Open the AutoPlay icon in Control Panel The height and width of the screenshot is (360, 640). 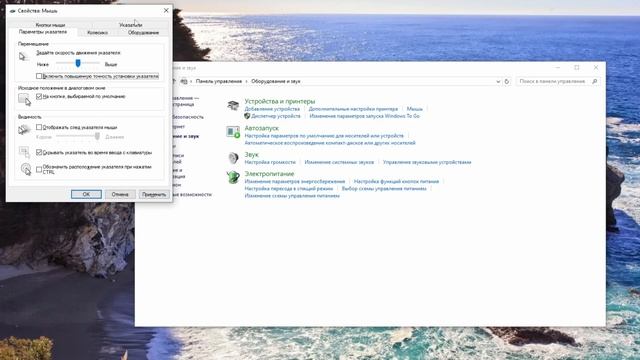point(233,132)
